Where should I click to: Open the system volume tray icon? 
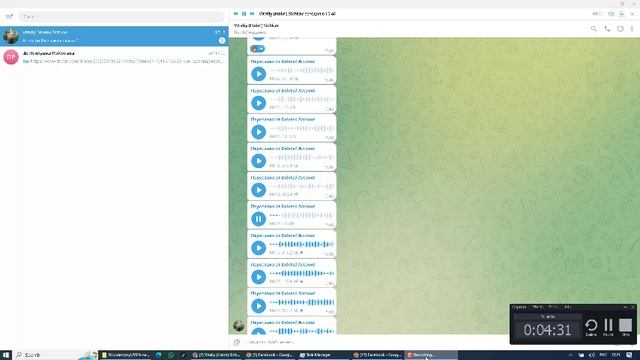coord(592,355)
